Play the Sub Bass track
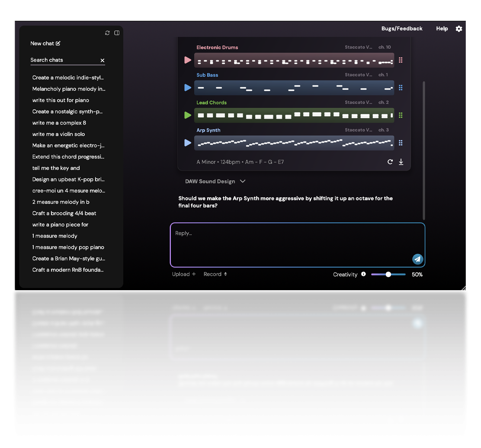481x448 pixels. pyautogui.click(x=188, y=88)
